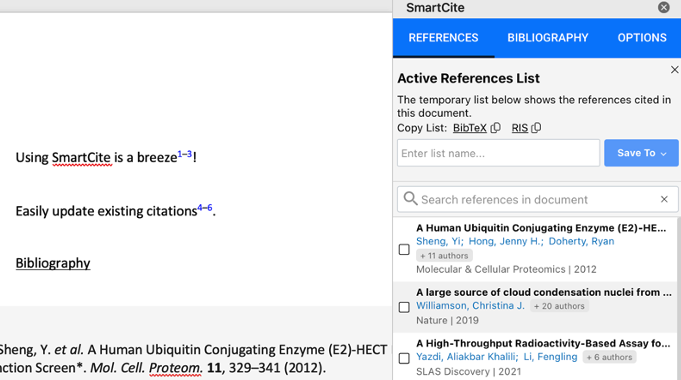Expand the + 6 authors badge
681x380 pixels.
(x=609, y=357)
